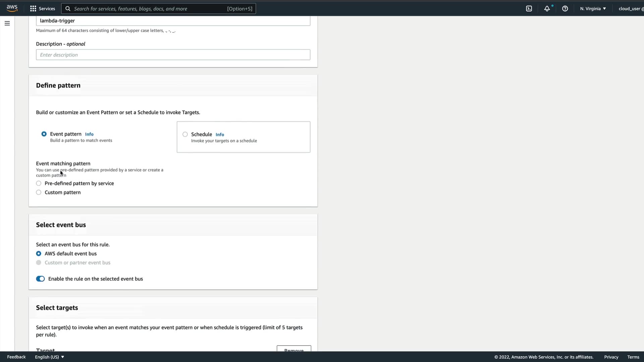This screenshot has height=362, width=644.
Task: Click the AWS logo home icon
Action: [12, 8]
